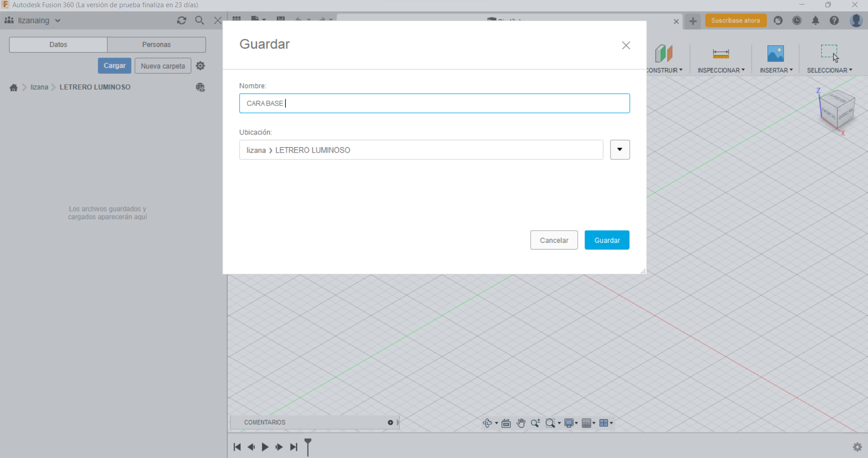The image size is (868, 458).
Task: Open the Help menu icon
Action: pos(834,20)
